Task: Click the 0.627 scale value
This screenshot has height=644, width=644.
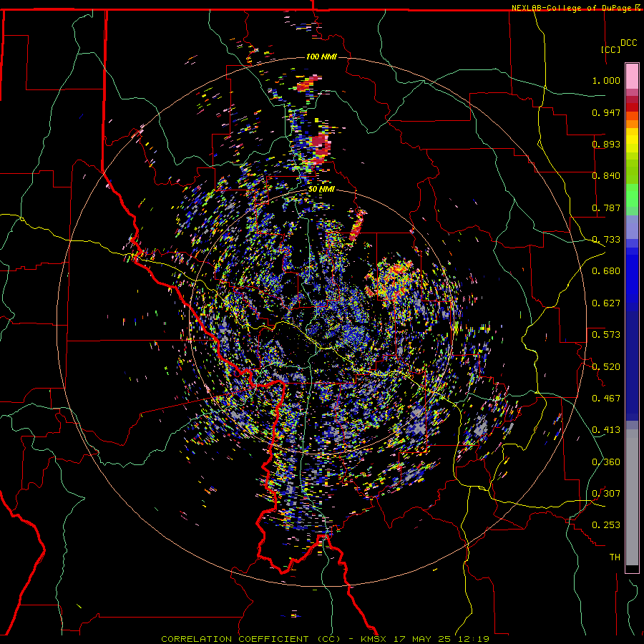Action: tap(606, 303)
